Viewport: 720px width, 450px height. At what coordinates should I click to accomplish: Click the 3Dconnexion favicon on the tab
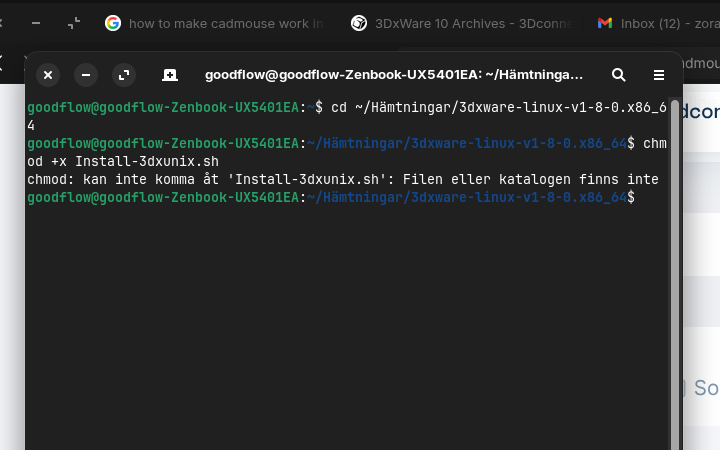point(359,22)
